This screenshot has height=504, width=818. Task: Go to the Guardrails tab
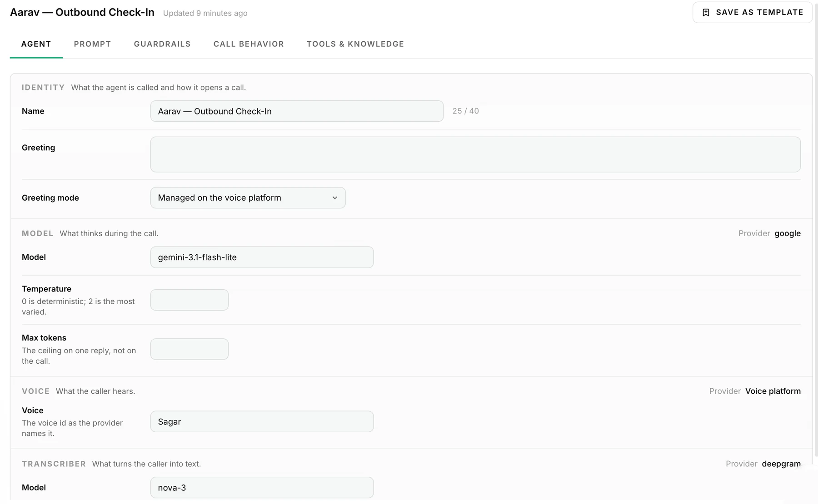pos(162,44)
